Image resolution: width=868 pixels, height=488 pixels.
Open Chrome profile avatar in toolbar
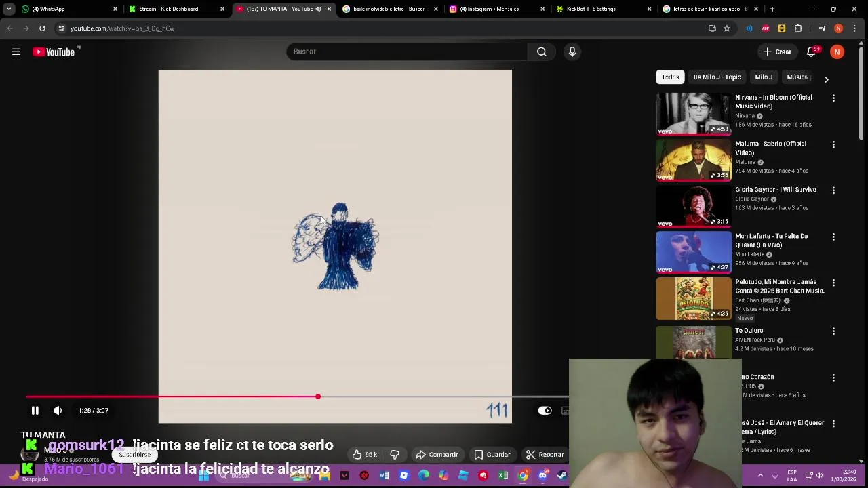point(839,28)
